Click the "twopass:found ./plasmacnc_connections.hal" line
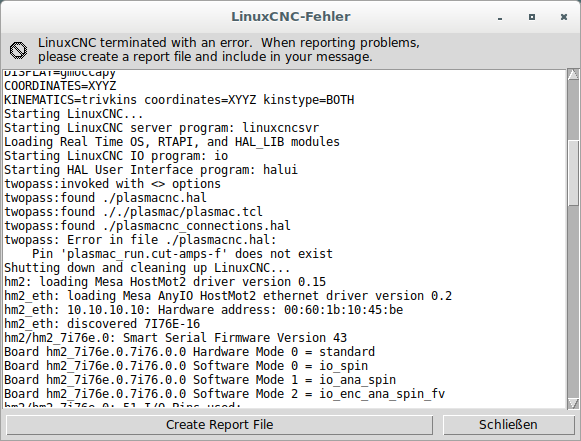 click(147, 226)
